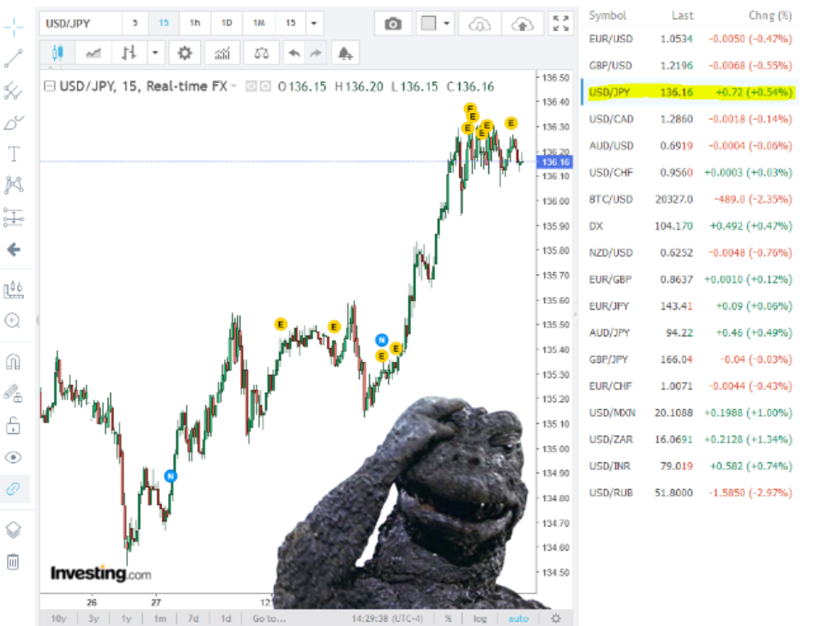This screenshot has width=840, height=626.
Task: Switch to 1D interval
Action: pos(227,23)
